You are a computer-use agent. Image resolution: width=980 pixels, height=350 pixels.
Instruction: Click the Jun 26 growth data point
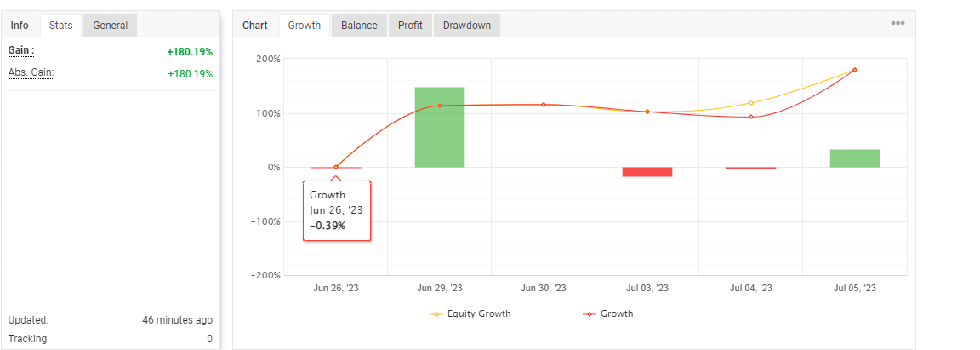336,167
